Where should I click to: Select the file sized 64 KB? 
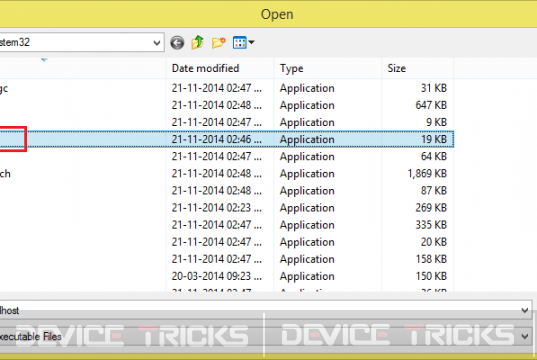click(227, 157)
